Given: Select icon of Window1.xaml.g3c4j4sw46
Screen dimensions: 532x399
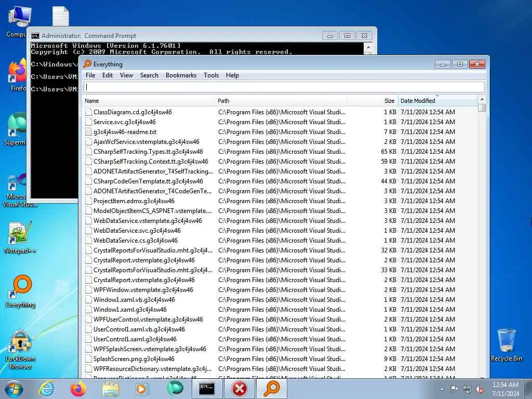Looking at the screenshot, I should [88, 310].
